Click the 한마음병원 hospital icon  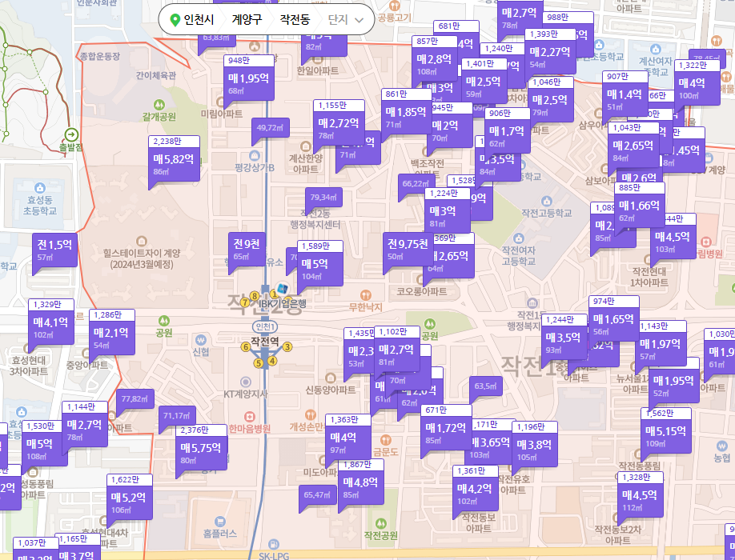[x=250, y=417]
